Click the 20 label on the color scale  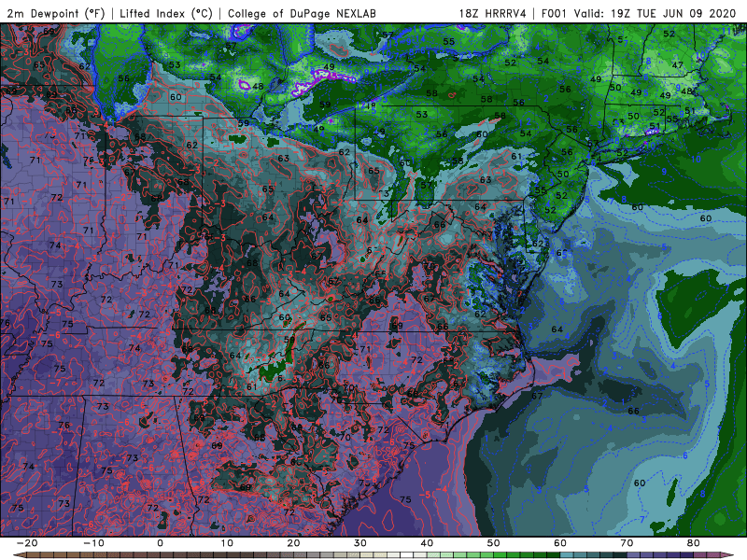(293, 543)
